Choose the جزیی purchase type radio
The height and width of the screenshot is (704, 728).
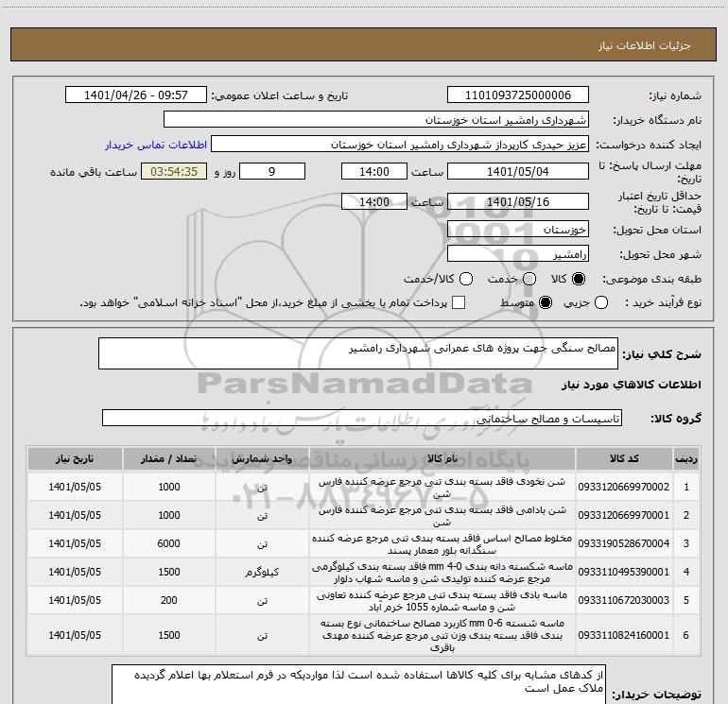tap(601, 302)
